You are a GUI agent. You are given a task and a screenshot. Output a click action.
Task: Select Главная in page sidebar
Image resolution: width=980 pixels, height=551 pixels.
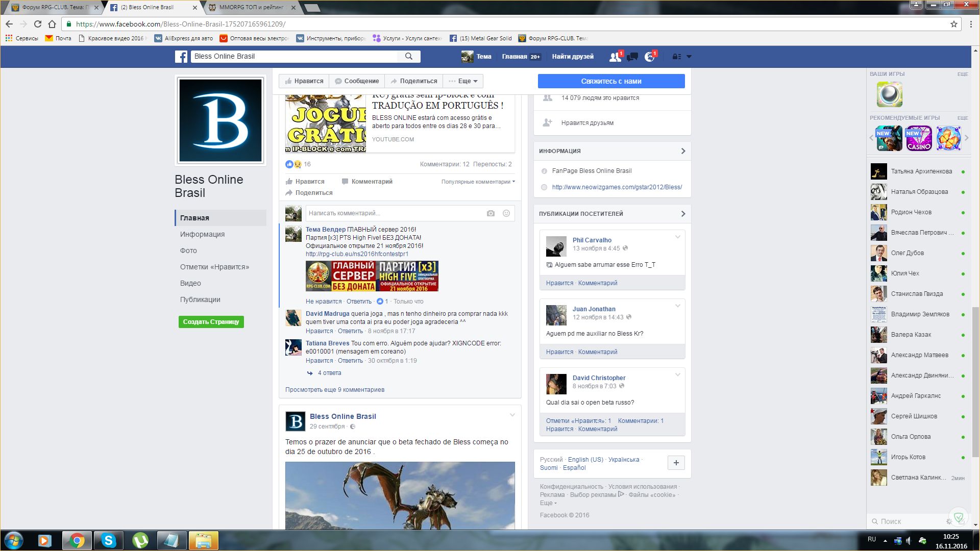[220, 218]
